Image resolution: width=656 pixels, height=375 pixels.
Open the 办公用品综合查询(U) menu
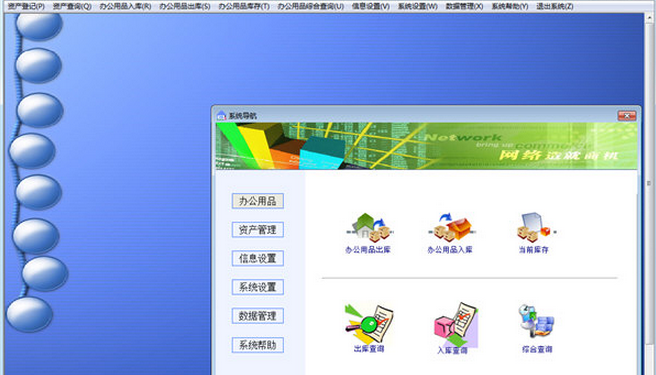click(x=310, y=6)
